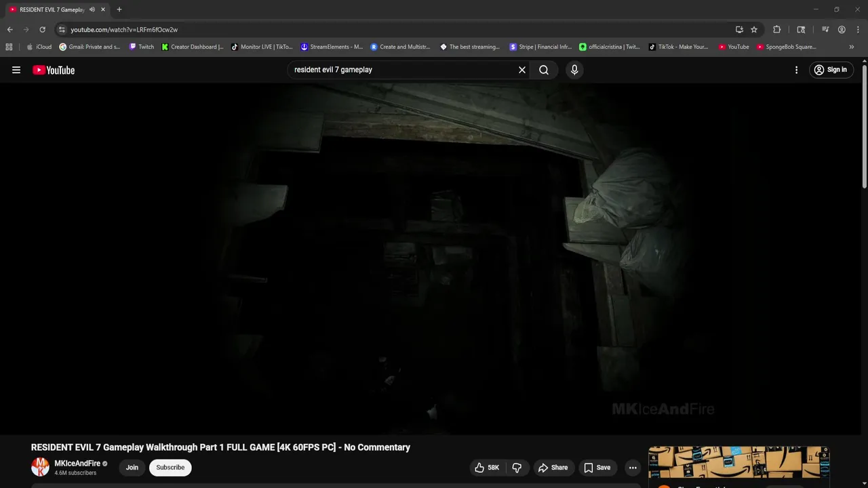Clear the search query with X
The height and width of the screenshot is (488, 868).
point(522,70)
